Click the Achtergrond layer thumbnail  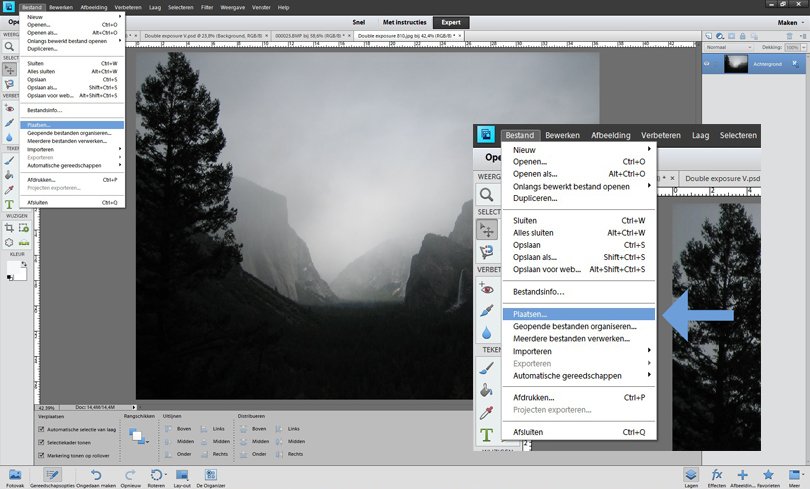pyautogui.click(x=736, y=64)
